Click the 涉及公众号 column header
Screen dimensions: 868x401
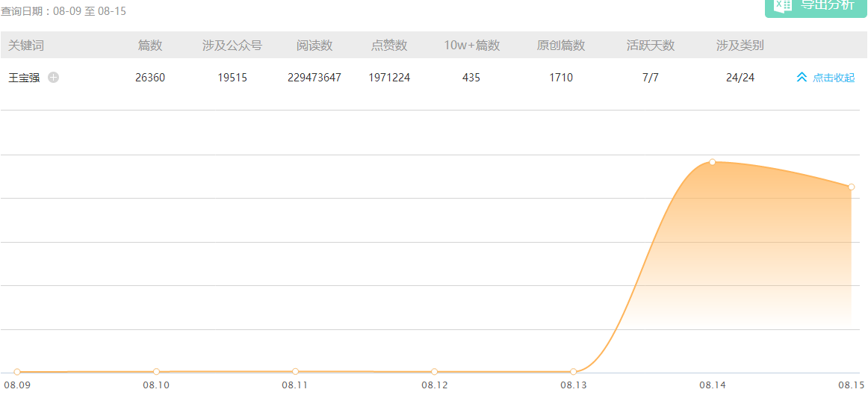(232, 46)
